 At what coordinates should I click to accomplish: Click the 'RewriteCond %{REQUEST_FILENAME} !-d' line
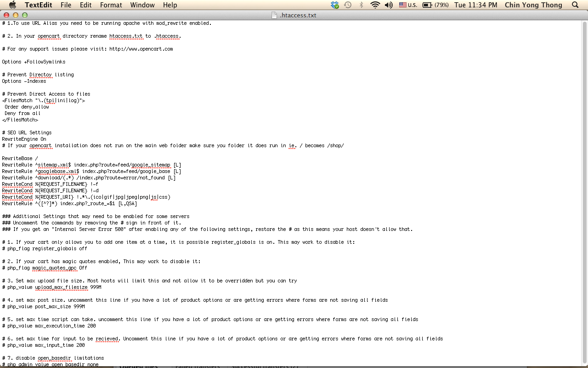pos(50,190)
